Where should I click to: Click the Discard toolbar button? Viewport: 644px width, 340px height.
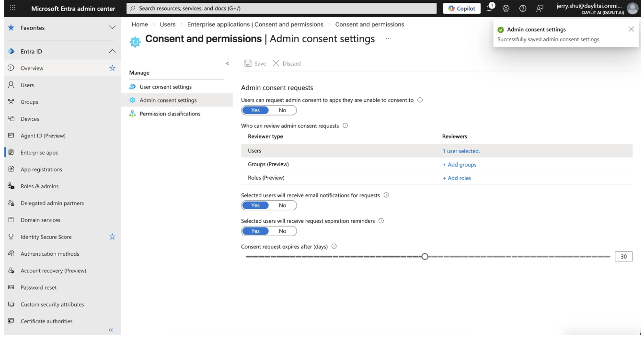(x=287, y=64)
